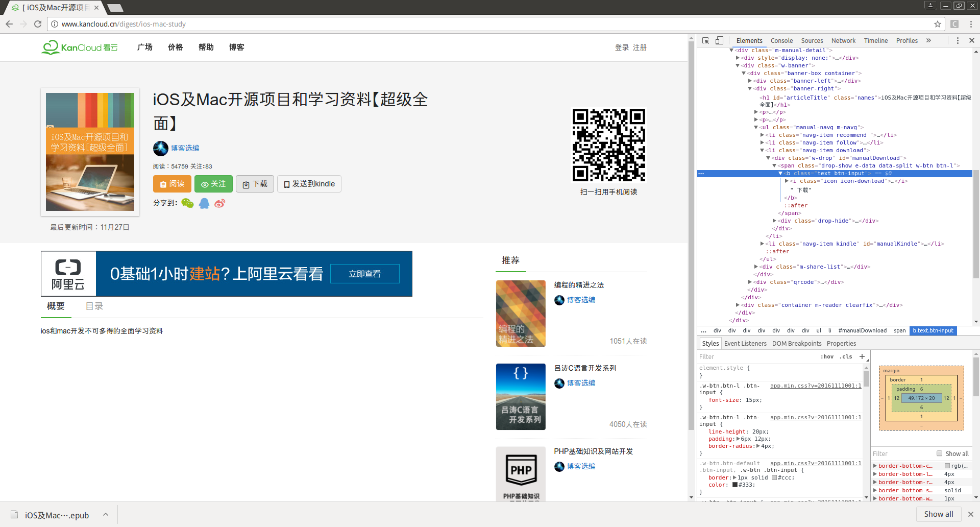Collapse the banner-right div node
The image size is (980, 527).
tap(750, 88)
